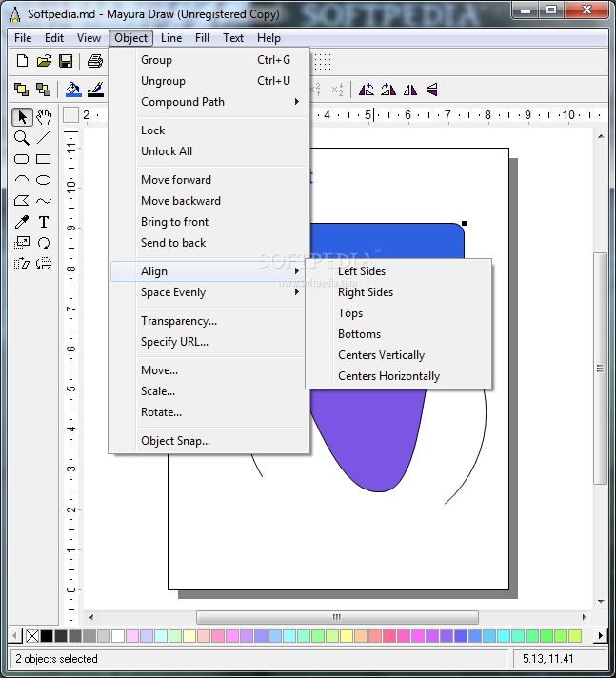The height and width of the screenshot is (678, 616).
Task: Pick the no-color X swatch
Action: (x=32, y=636)
